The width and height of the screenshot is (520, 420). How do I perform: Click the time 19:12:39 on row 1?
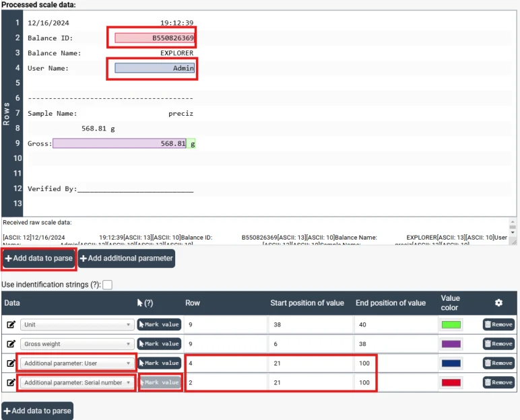pyautogui.click(x=176, y=23)
